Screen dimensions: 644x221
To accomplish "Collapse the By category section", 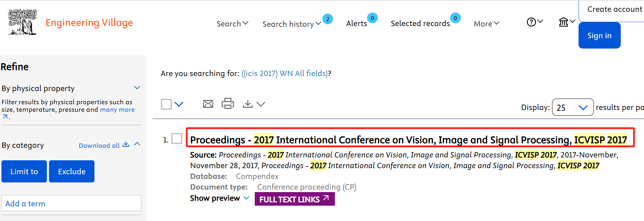I will pos(137,144).
